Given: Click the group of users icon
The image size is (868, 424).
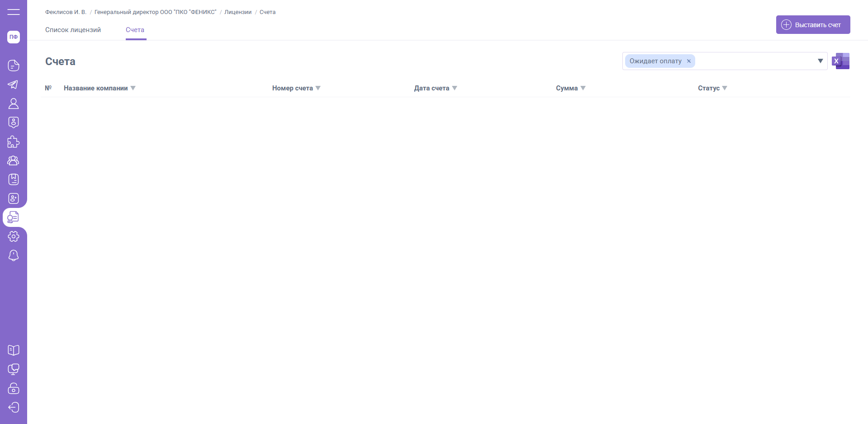Looking at the screenshot, I should pos(14,160).
